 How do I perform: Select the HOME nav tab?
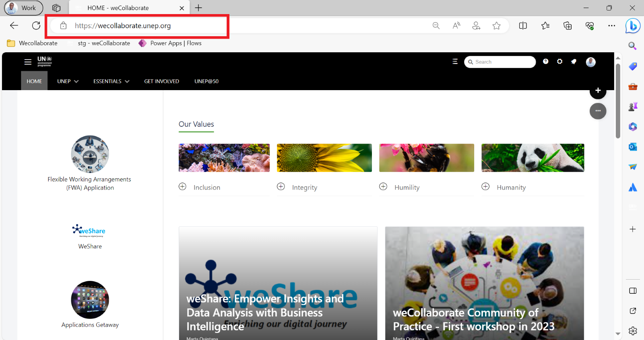coord(34,81)
